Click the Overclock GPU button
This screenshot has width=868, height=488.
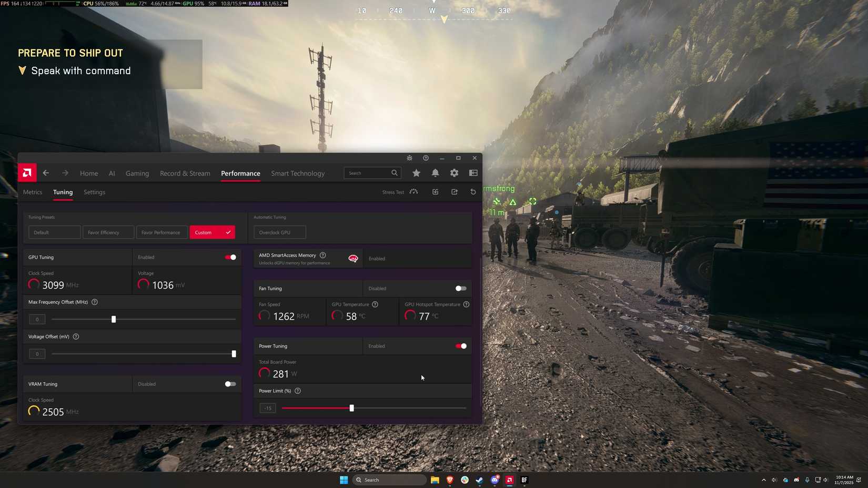point(279,232)
